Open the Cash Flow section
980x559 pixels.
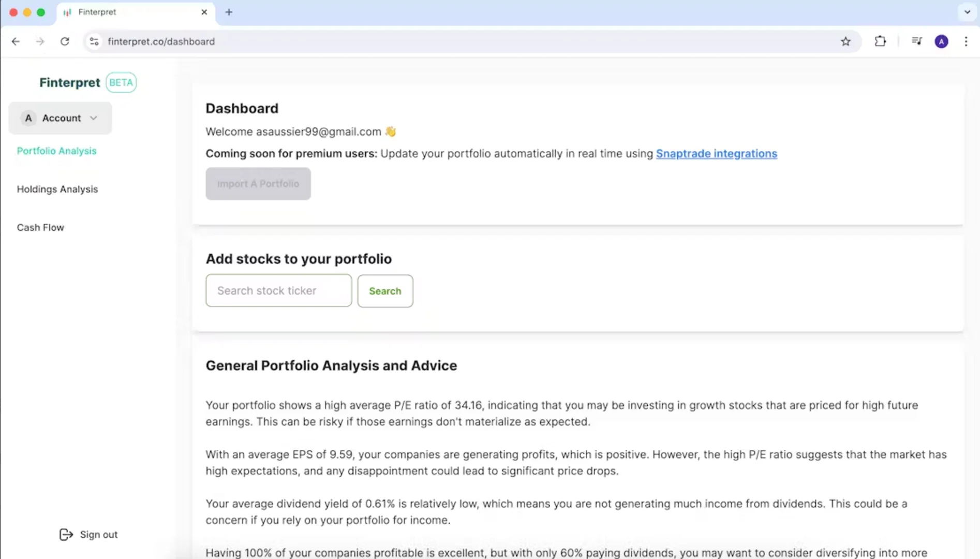tap(40, 227)
